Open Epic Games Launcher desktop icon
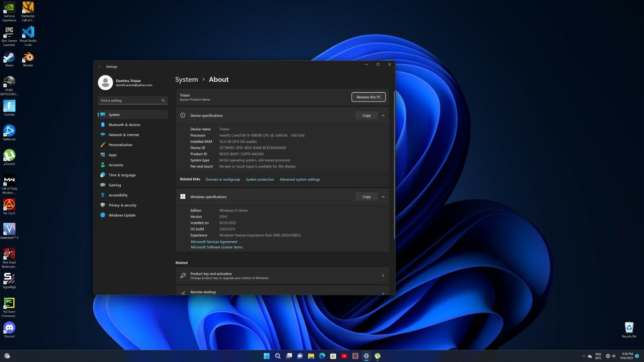644x362 pixels. click(9, 36)
